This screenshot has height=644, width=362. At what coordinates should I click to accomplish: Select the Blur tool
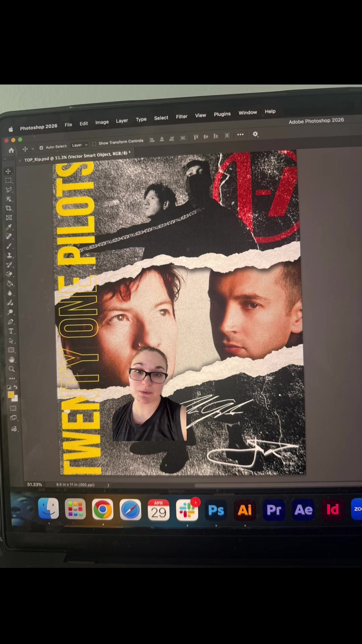tap(10, 293)
